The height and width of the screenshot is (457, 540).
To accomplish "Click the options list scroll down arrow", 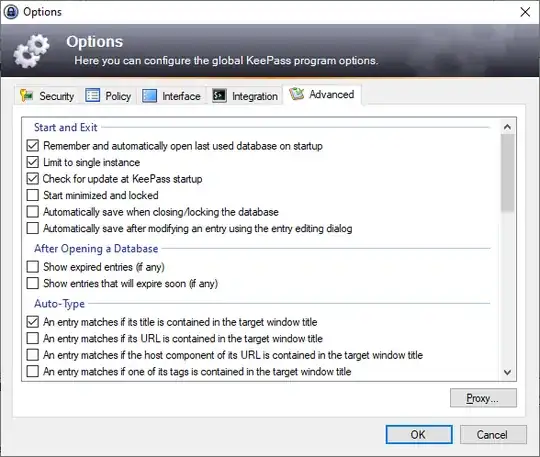I will click(x=507, y=372).
